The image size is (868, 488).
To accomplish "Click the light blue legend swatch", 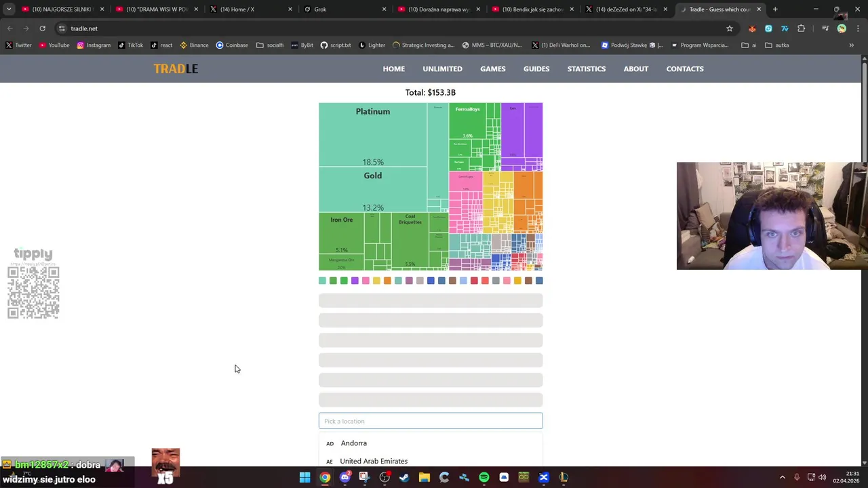I will point(463,281).
